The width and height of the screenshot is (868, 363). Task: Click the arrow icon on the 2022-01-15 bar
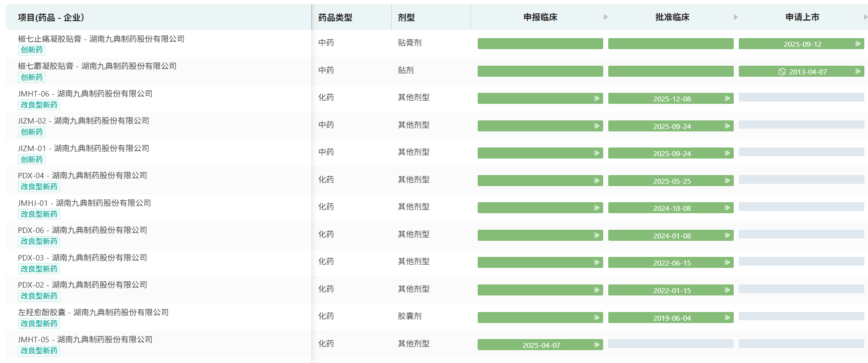(x=727, y=290)
